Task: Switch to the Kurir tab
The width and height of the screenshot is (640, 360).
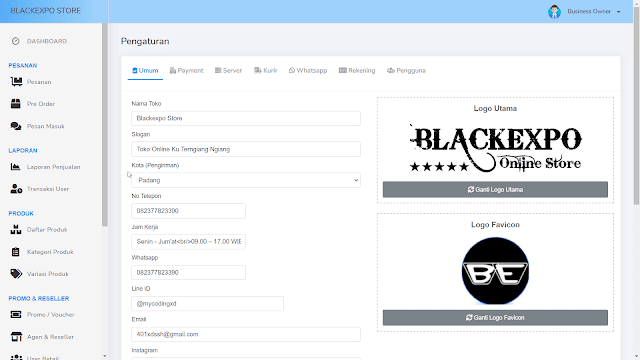Action: (266, 71)
